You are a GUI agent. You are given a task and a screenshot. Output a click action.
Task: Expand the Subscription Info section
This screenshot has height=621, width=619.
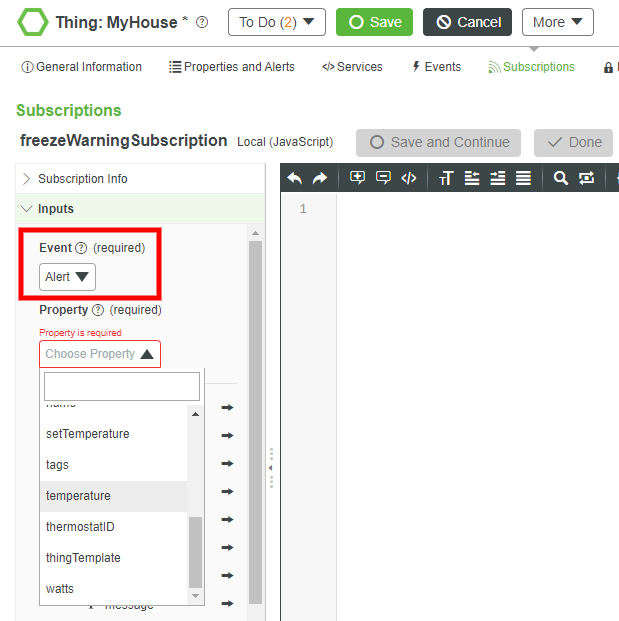tap(140, 179)
